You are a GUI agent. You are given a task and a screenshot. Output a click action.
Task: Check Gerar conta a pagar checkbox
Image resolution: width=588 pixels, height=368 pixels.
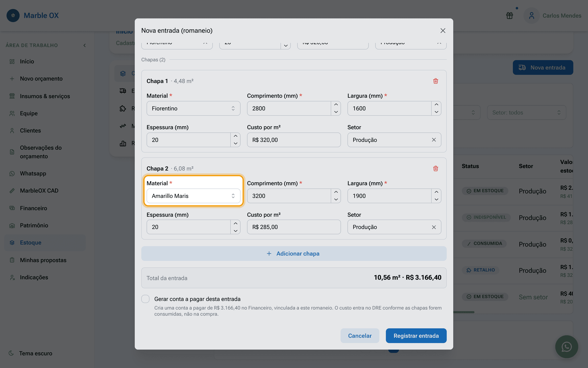coord(145,299)
